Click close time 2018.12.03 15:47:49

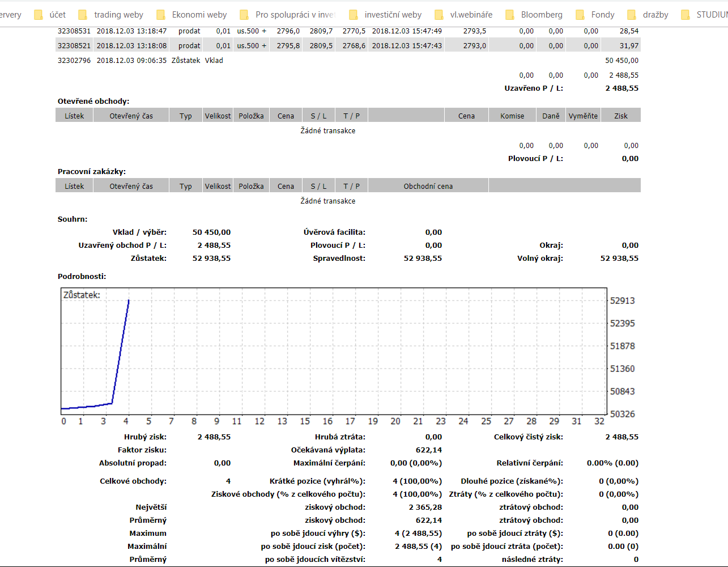click(x=407, y=31)
